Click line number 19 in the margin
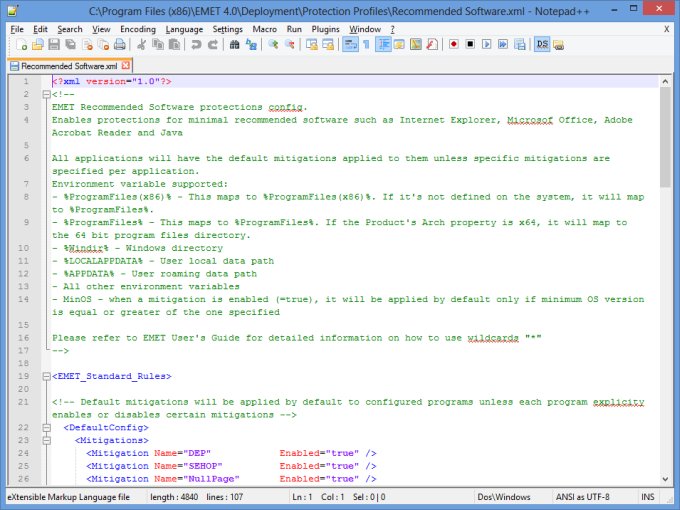Viewport: 680px width, 510px height. [x=23, y=376]
